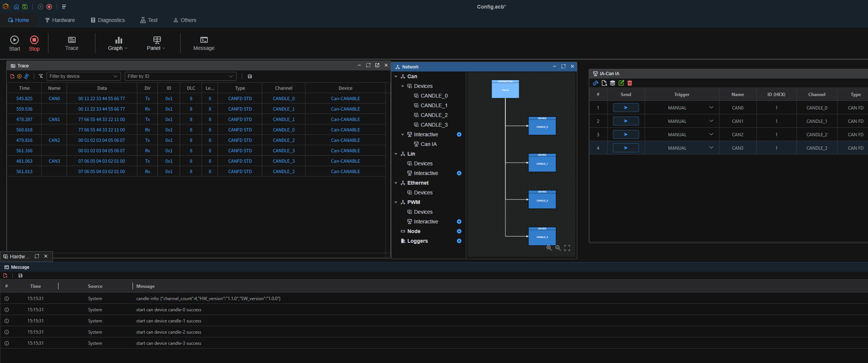
Task: Open the Filter by device dropdown
Action: 83,76
